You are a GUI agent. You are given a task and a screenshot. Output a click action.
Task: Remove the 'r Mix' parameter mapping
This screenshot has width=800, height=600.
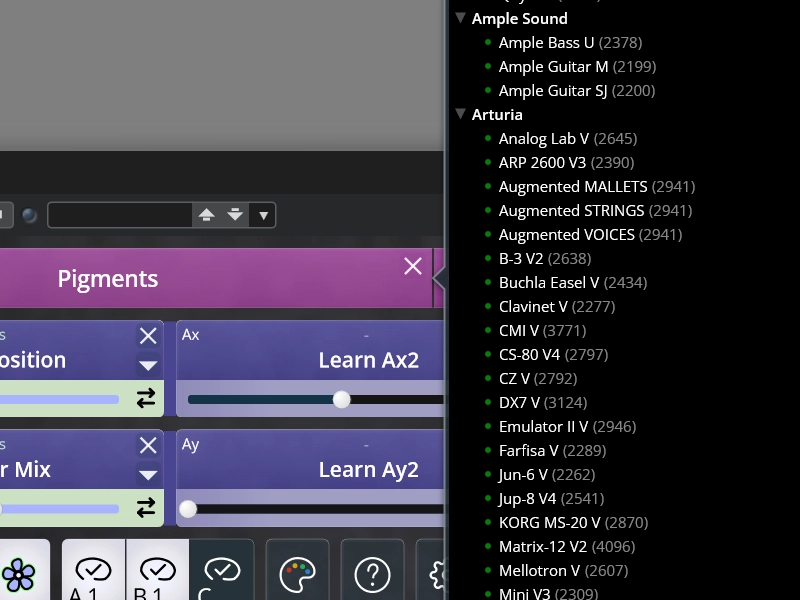point(148,445)
